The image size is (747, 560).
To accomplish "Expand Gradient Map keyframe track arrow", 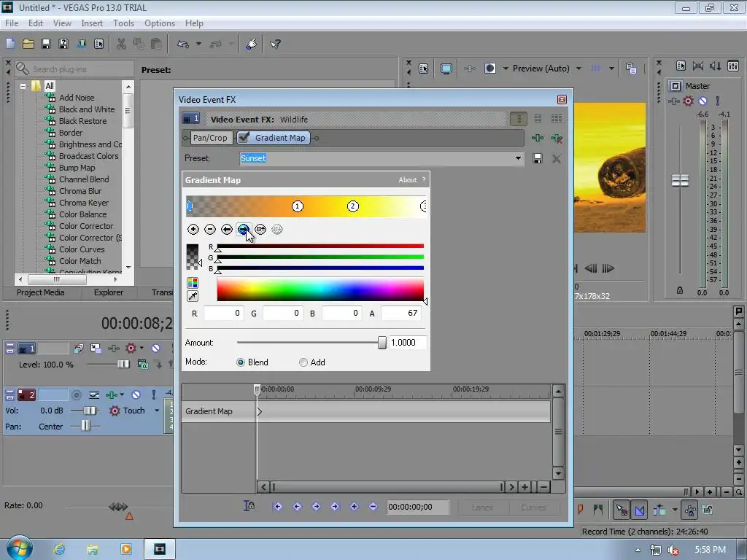I will tap(260, 411).
